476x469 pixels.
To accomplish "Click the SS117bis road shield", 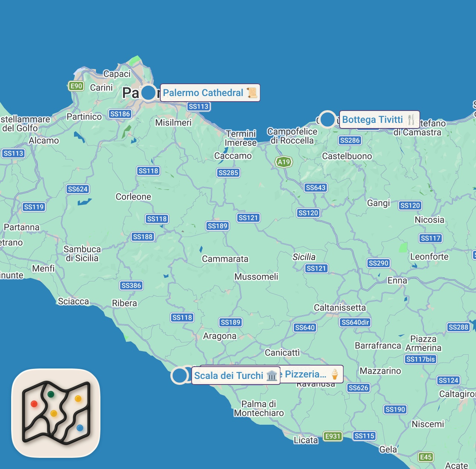I will (421, 359).
